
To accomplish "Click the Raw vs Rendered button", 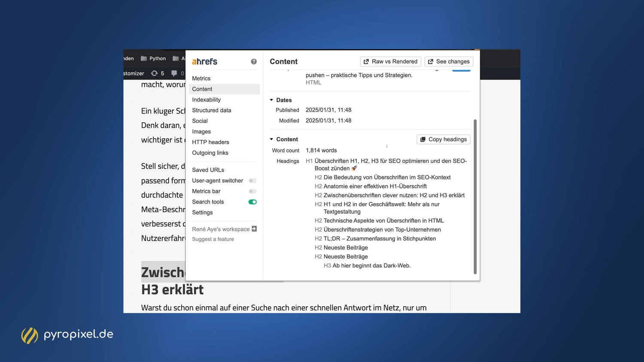I will coord(391,61).
